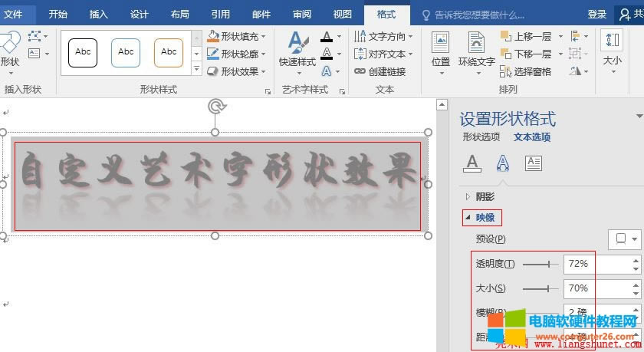
Task: Open the align objects dropdown icon
Action: click(x=579, y=37)
